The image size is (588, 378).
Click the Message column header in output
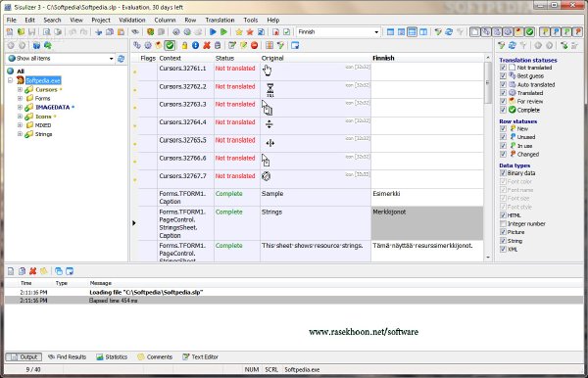[101, 283]
